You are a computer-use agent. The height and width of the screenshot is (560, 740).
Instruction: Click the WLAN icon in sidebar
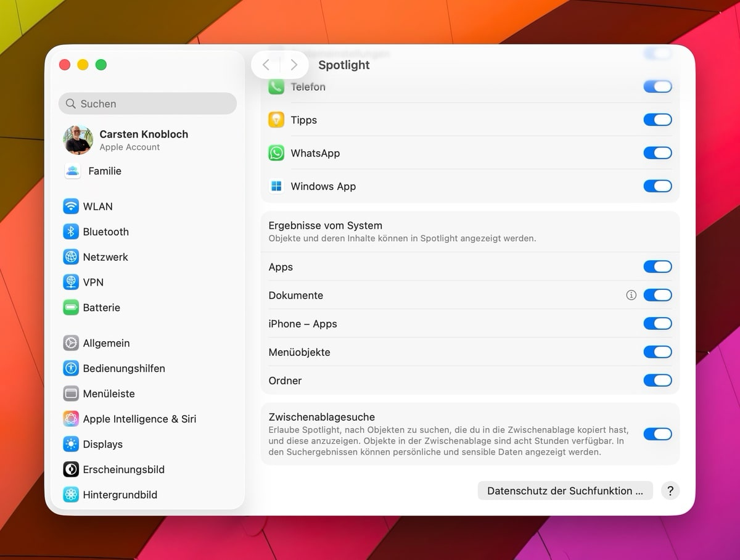pos(71,207)
